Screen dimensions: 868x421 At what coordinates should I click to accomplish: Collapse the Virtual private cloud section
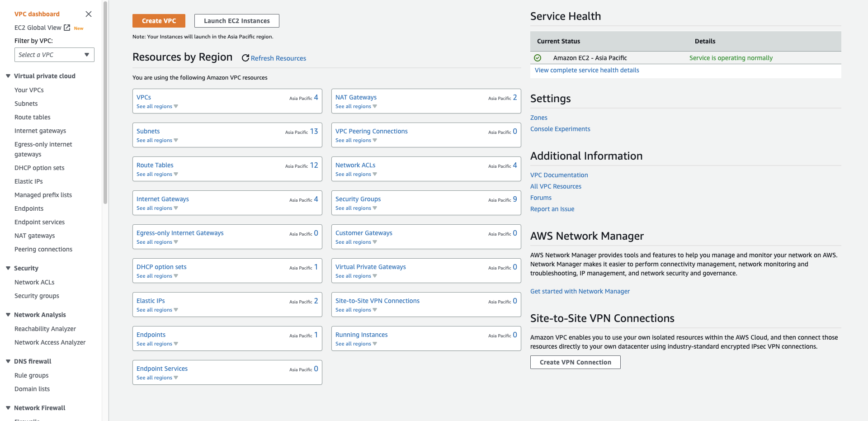8,76
